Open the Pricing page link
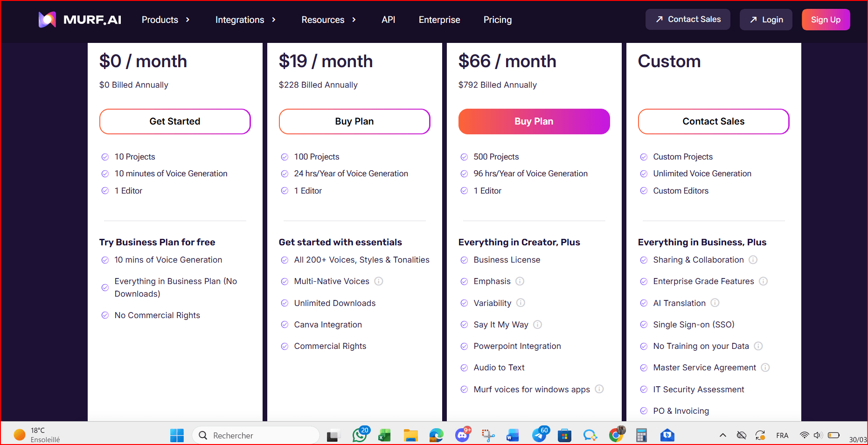 [x=497, y=20]
